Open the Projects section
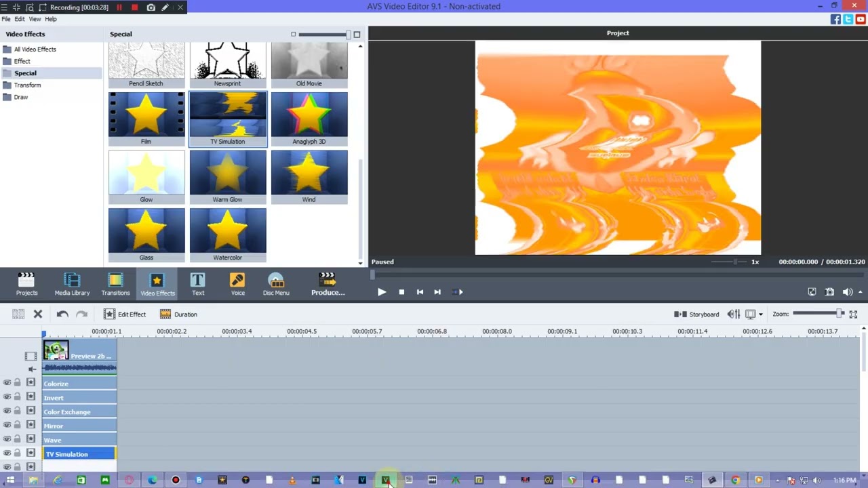Viewport: 868px width, 488px height. 26,285
